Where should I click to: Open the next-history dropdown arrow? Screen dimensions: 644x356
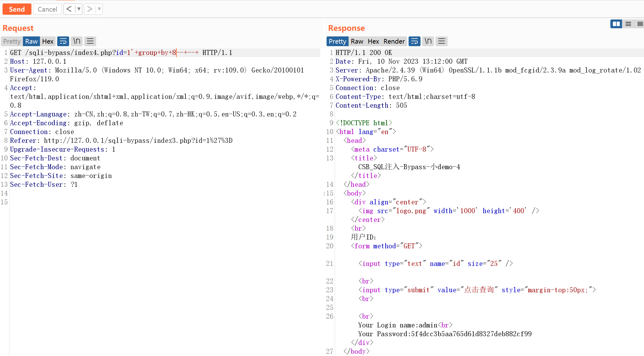coord(99,9)
